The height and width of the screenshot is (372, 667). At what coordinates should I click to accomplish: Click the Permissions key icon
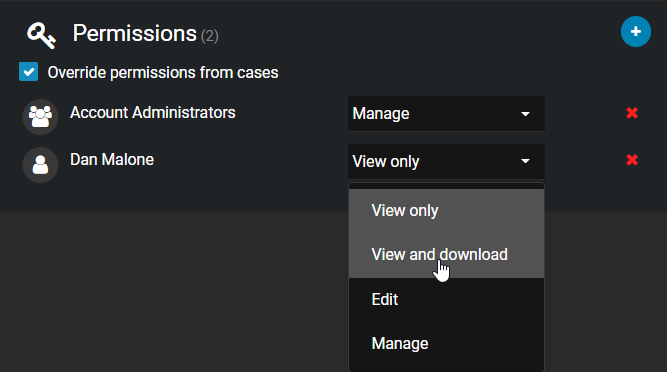[41, 35]
